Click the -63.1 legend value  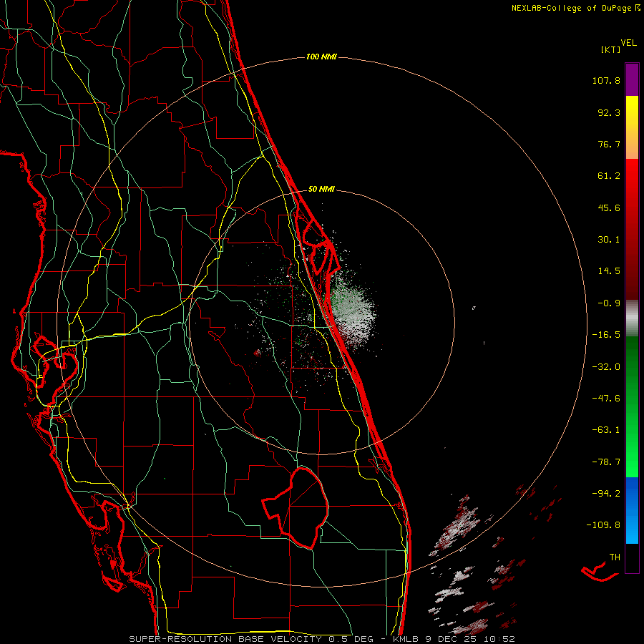click(x=606, y=430)
